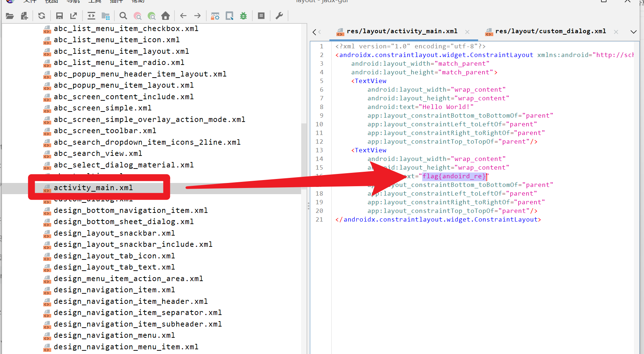The image size is (644, 354).
Task: Click the closing ConstraintLayout tag line
Action: (438, 219)
